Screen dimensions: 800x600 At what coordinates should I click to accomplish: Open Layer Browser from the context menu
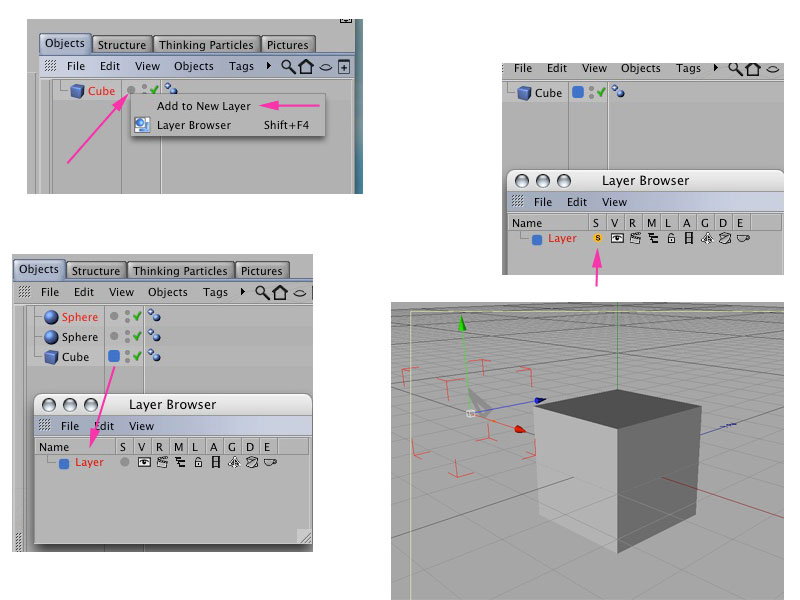194,125
